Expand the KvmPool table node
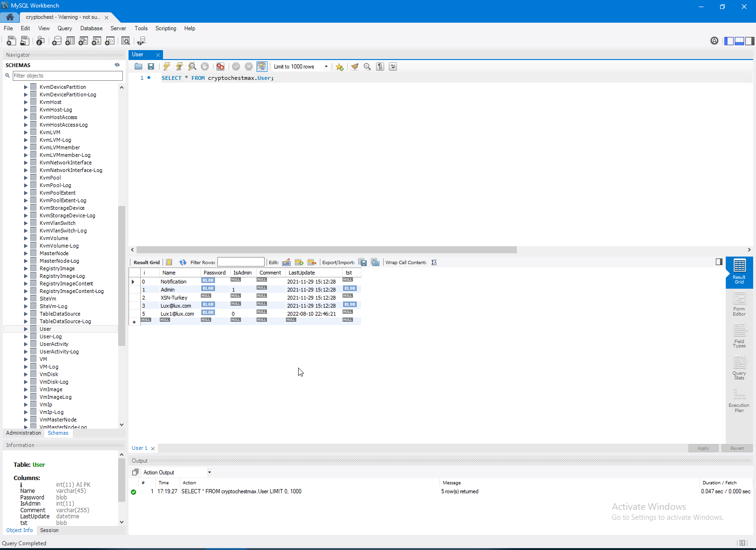Image resolution: width=756 pixels, height=550 pixels. 26,178
